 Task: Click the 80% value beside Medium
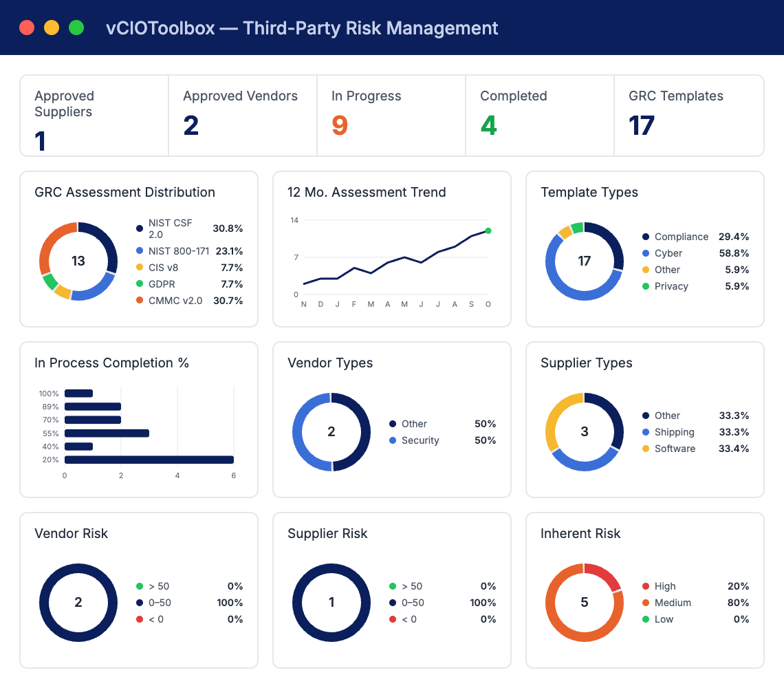point(738,603)
